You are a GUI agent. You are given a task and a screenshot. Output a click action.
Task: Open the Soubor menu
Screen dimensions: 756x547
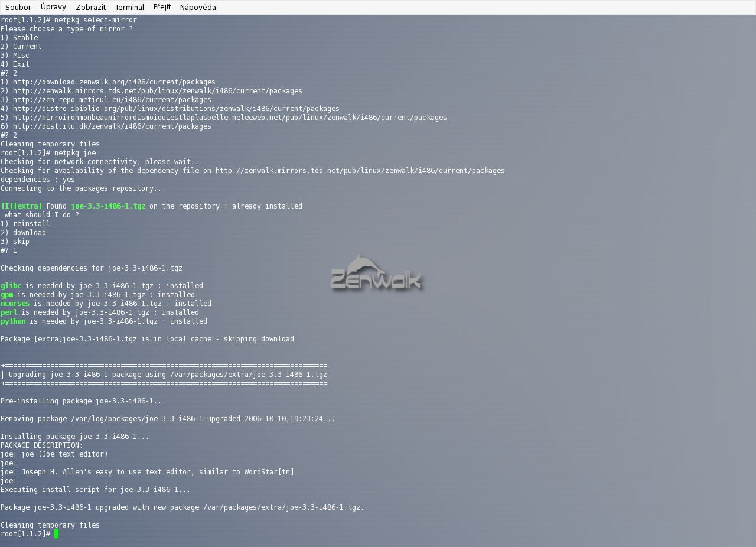tap(18, 7)
